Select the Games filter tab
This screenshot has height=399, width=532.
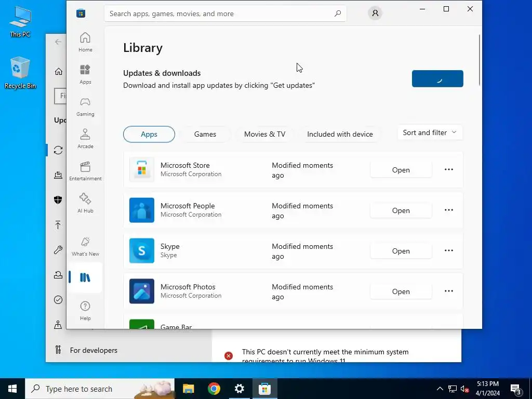tap(205, 134)
